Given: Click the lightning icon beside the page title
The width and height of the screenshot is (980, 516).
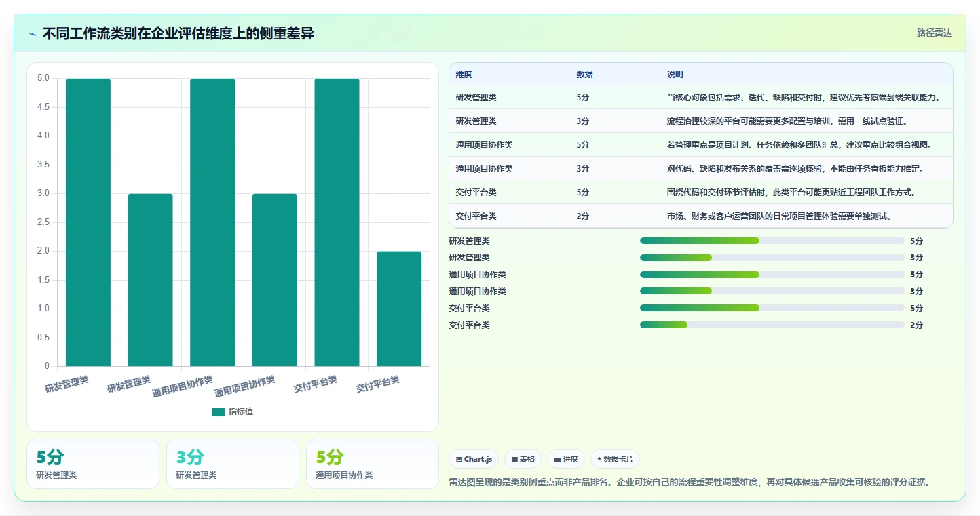Looking at the screenshot, I should click(33, 34).
